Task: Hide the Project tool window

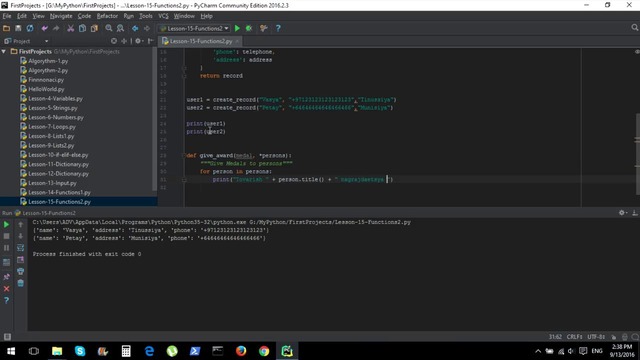Action: click(151, 41)
